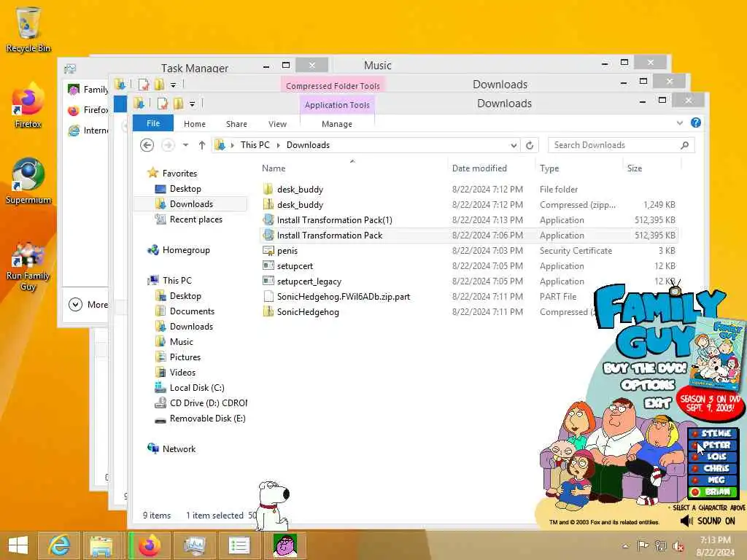Open File Explorer from the taskbar
The image size is (747, 560).
point(101,545)
